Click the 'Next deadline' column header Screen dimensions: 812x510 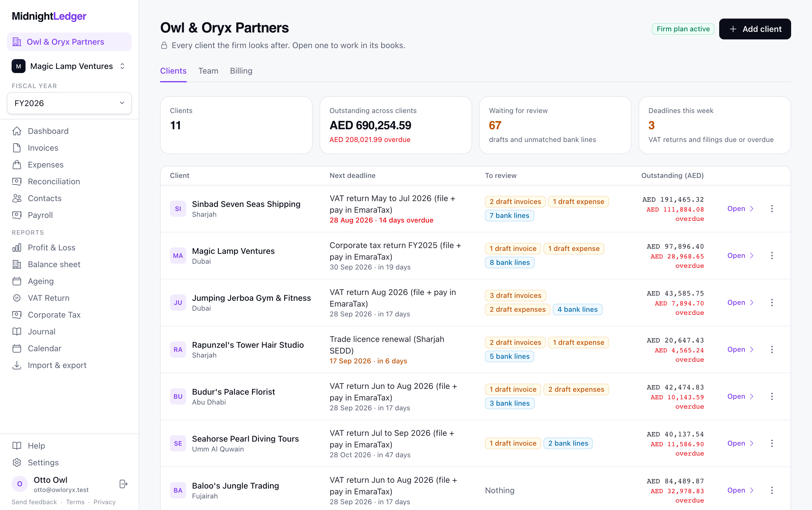[x=352, y=176]
